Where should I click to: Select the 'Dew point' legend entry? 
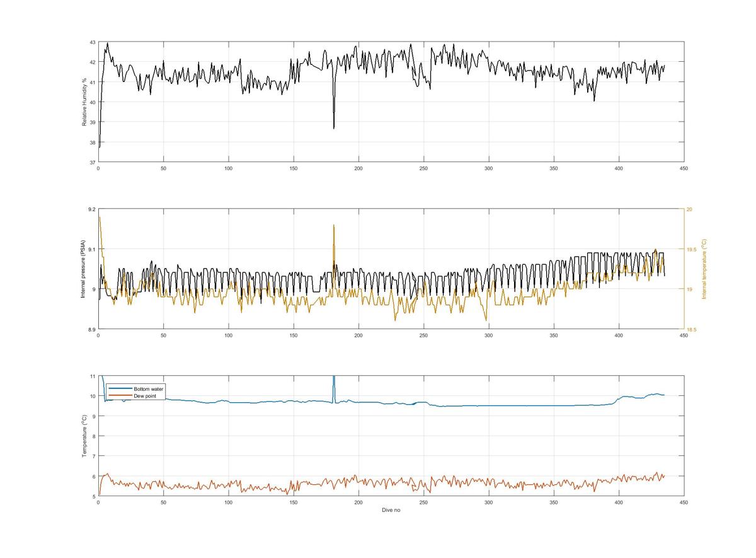[x=145, y=395]
